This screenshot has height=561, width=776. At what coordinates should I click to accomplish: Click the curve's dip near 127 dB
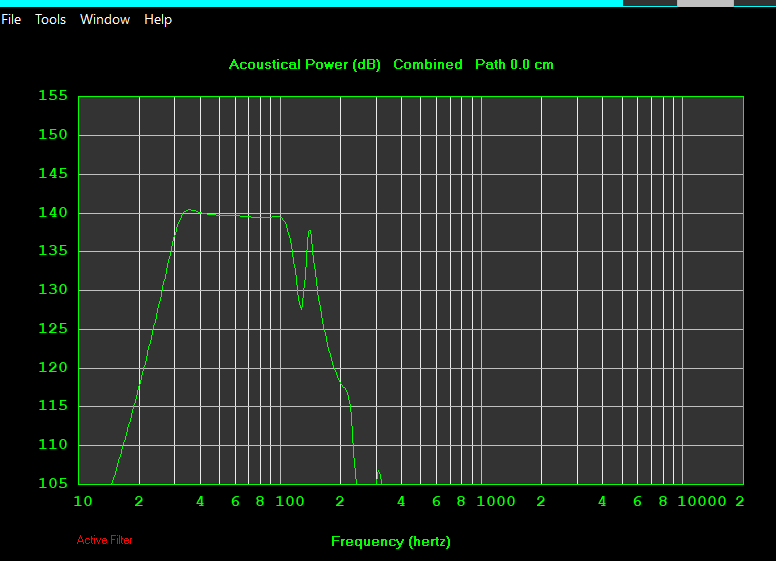pos(301,309)
